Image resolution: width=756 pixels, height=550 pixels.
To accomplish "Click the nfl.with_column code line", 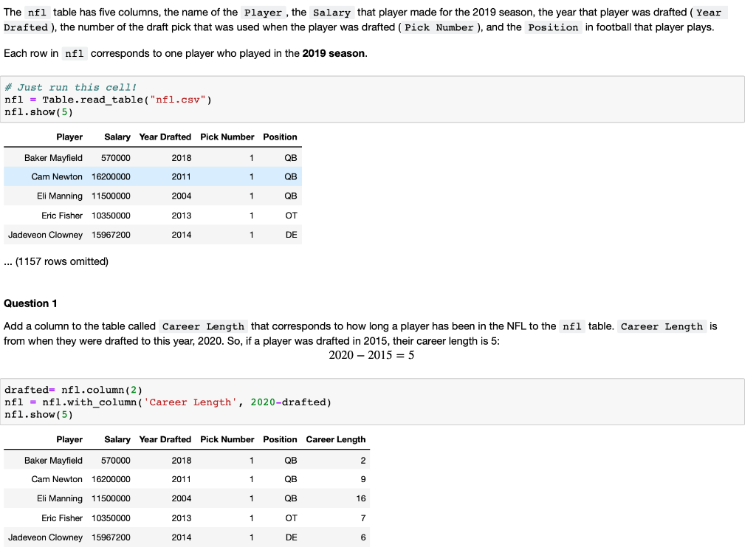I will point(168,402).
